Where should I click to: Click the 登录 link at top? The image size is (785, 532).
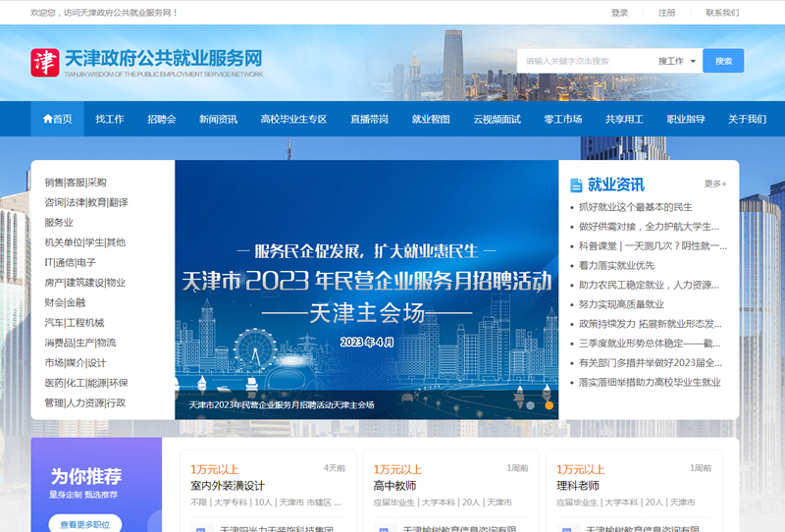pyautogui.click(x=619, y=13)
